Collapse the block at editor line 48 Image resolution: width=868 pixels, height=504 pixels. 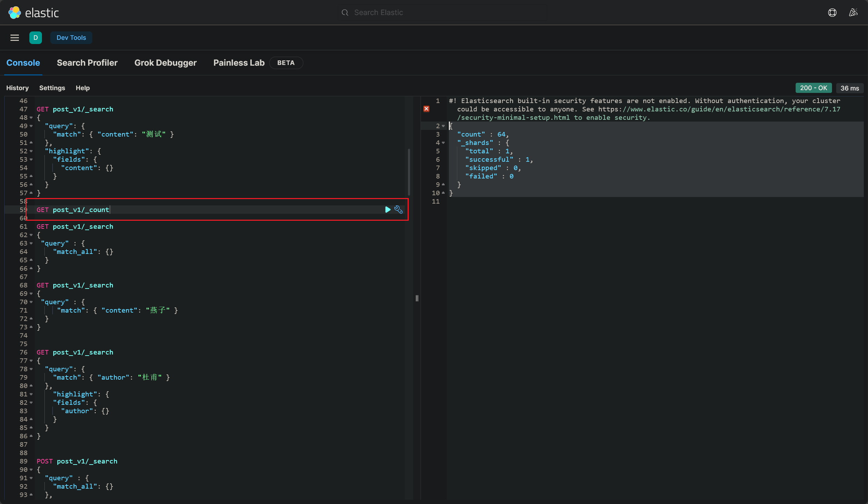click(x=31, y=118)
